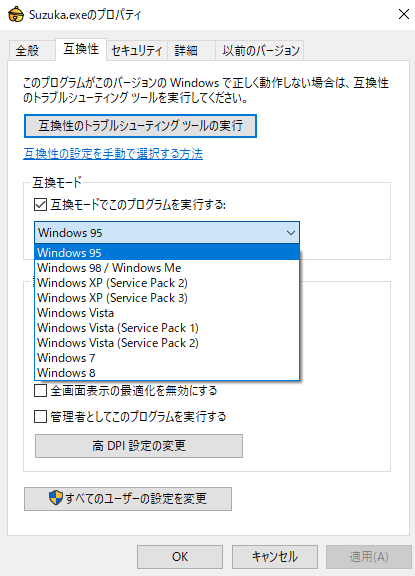Run 互換性のトラブルシューティング ツールの実行 button
The image size is (415, 576).
tap(140, 126)
